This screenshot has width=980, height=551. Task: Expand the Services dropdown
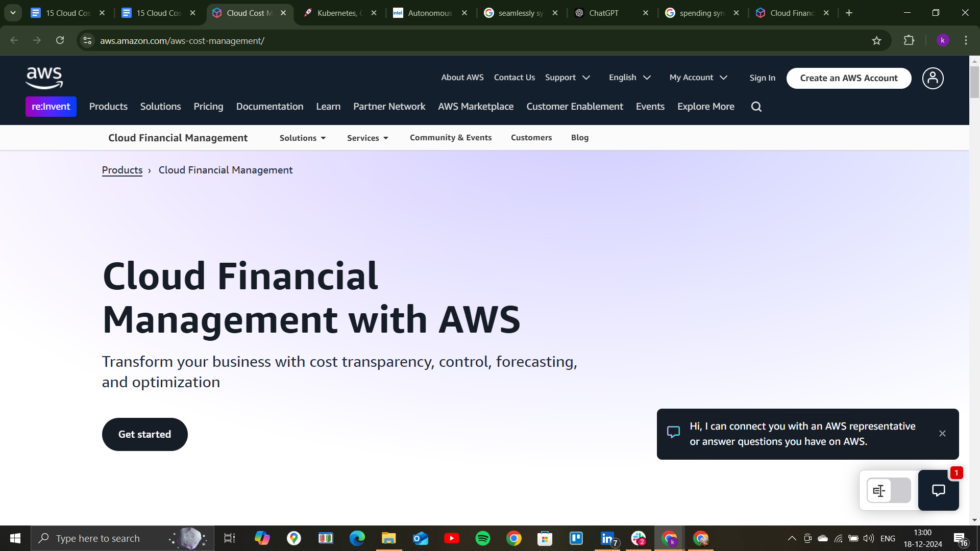coord(367,138)
